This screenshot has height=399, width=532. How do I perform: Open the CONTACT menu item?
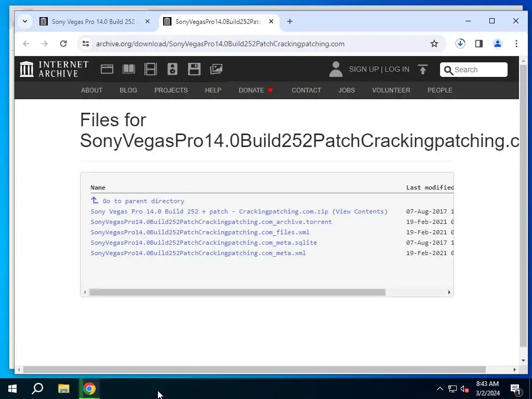306,90
